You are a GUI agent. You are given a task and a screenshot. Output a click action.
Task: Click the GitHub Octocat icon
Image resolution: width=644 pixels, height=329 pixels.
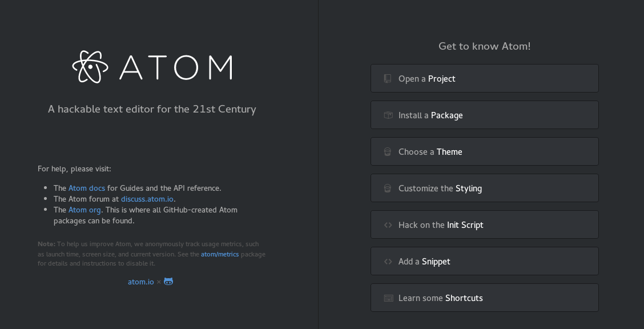point(168,282)
